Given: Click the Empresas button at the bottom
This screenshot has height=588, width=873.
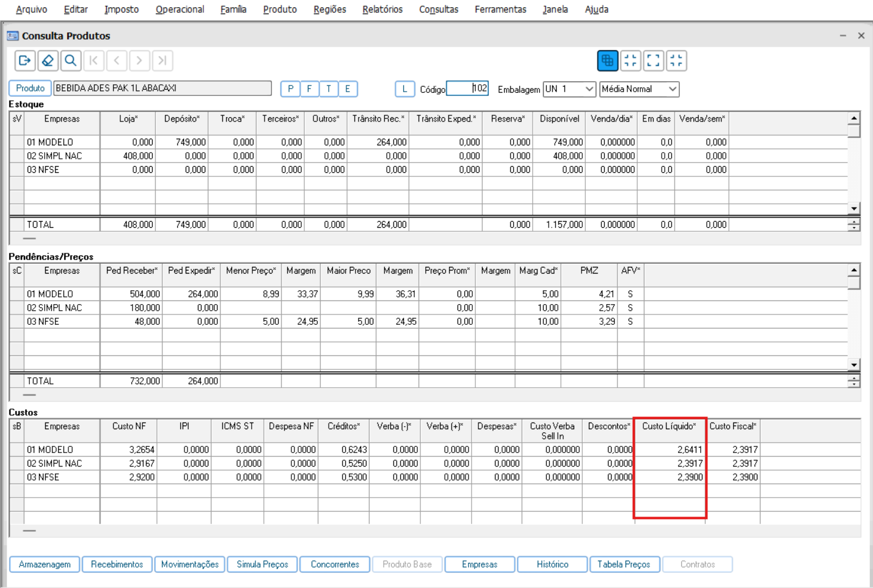Looking at the screenshot, I should pyautogui.click(x=480, y=564).
